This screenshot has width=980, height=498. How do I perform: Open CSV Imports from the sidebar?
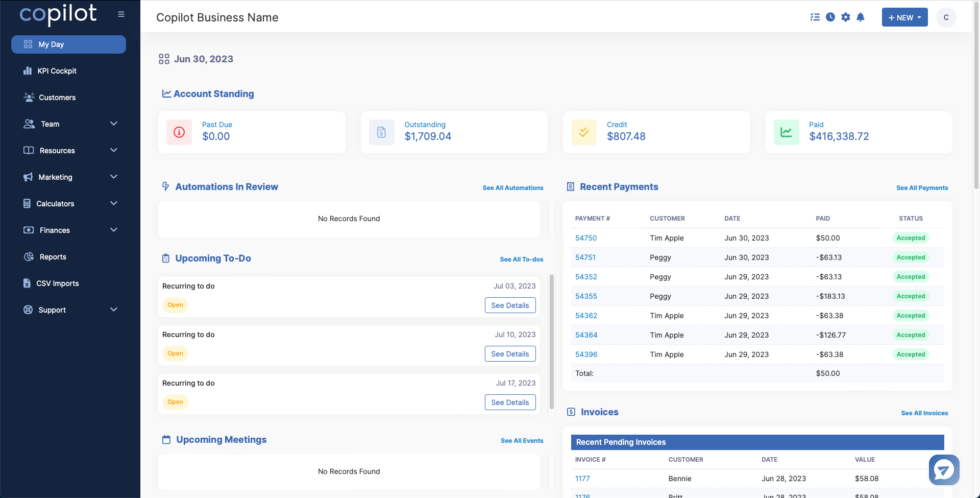[58, 283]
